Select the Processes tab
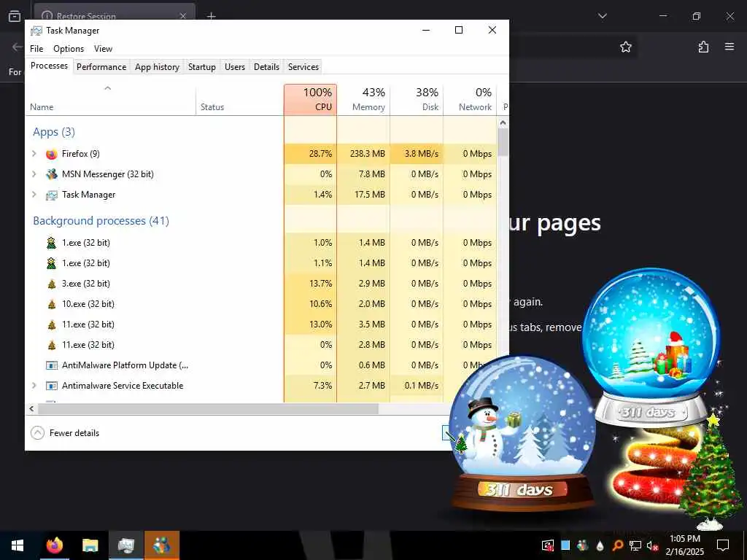The height and width of the screenshot is (560, 747). (x=49, y=66)
